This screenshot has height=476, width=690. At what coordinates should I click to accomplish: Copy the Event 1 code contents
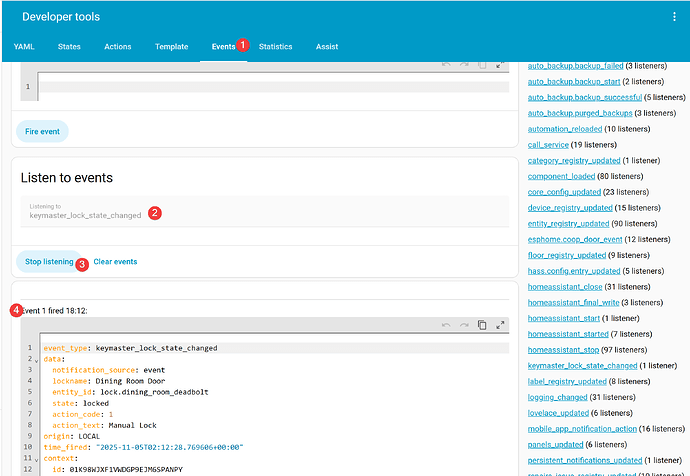click(482, 325)
